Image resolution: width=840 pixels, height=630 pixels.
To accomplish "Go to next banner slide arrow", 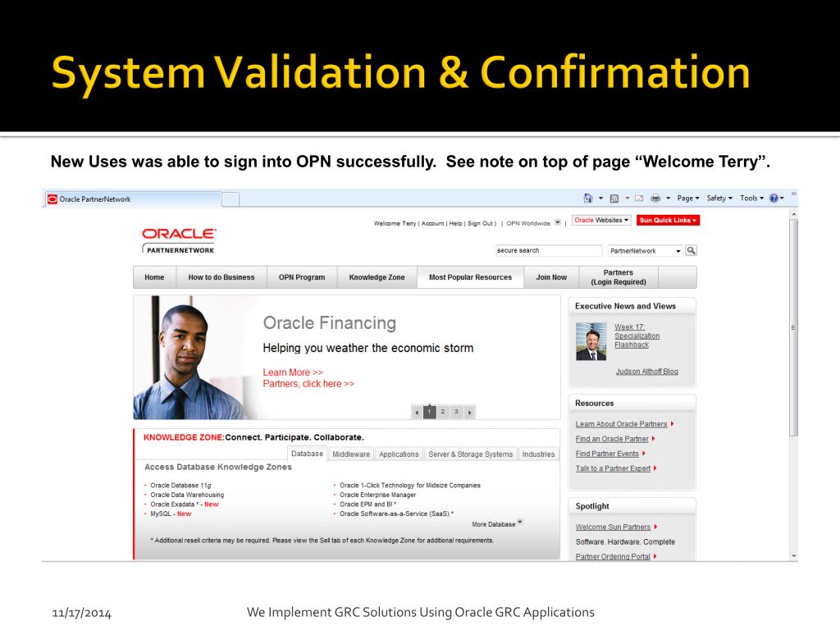I will click(x=470, y=412).
